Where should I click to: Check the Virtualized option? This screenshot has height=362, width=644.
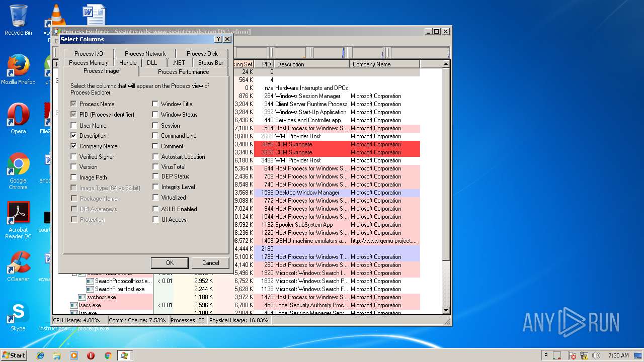(x=155, y=198)
